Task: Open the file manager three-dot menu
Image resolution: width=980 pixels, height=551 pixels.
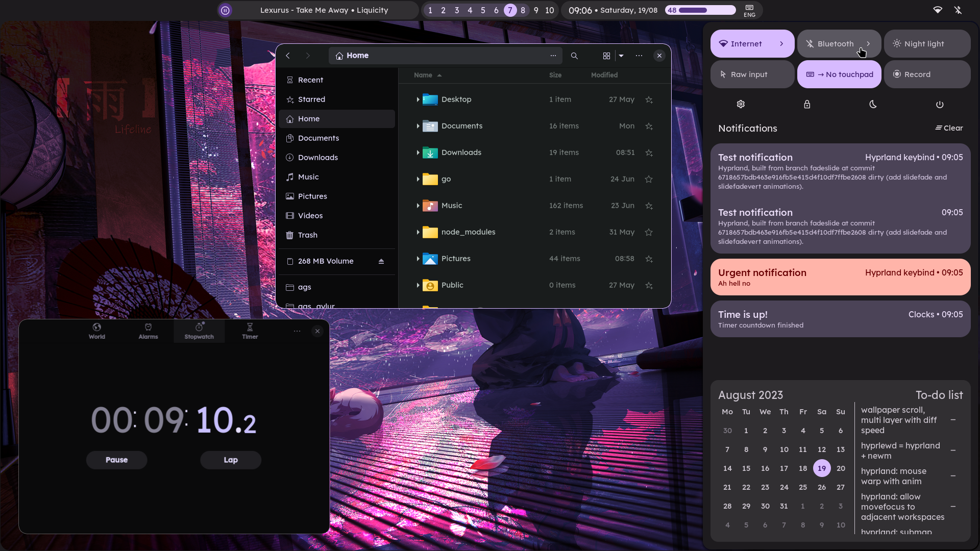Action: coord(639,56)
